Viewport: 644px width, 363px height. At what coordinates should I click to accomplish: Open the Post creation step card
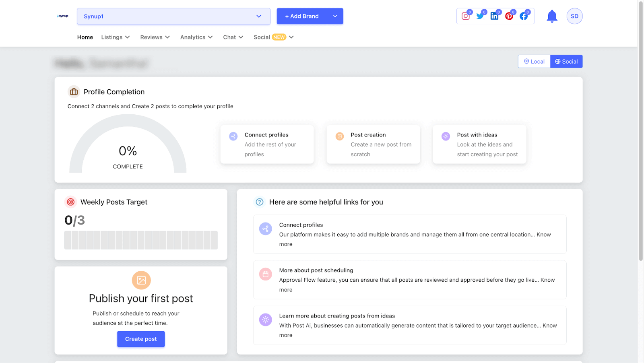(373, 144)
